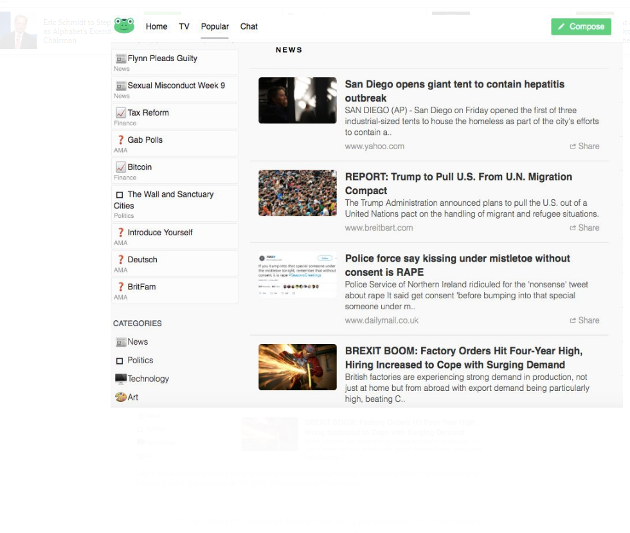630x533 pixels.
Task: Select the Technology category label
Action: [148, 379]
